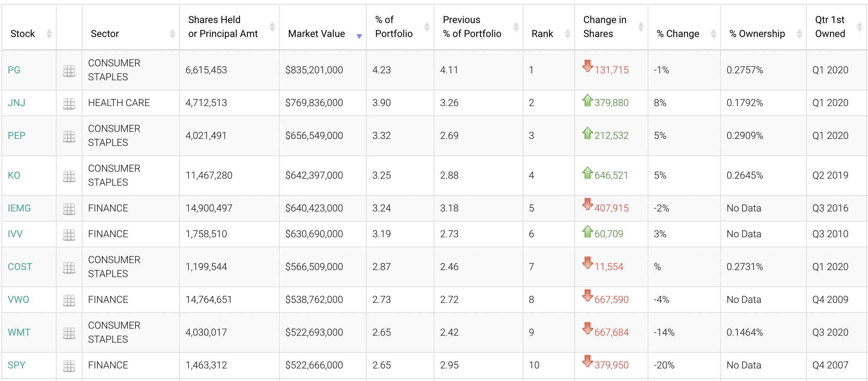Open the grid icon in the SPY row
868x381 pixels.
(x=69, y=366)
